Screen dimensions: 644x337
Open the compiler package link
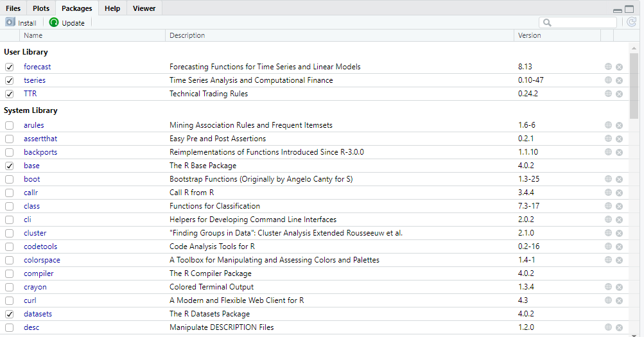pos(39,273)
